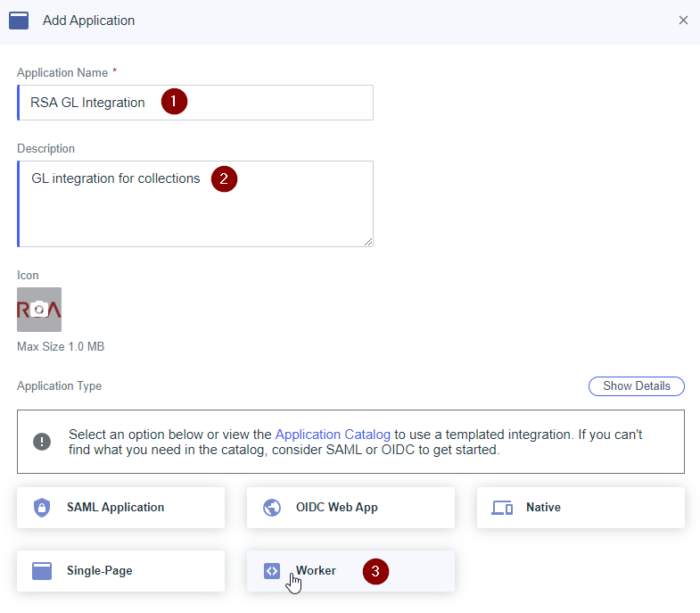Click the Application Name input field
Screen dimensions: 700x613
195,103
